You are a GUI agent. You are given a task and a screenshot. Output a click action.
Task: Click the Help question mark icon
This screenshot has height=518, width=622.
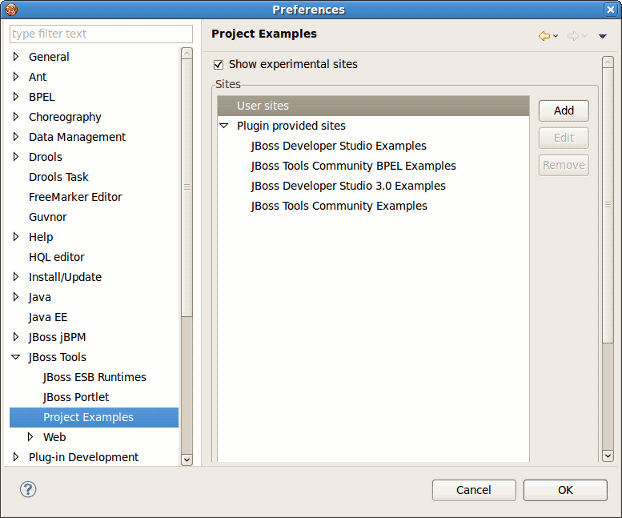28,490
